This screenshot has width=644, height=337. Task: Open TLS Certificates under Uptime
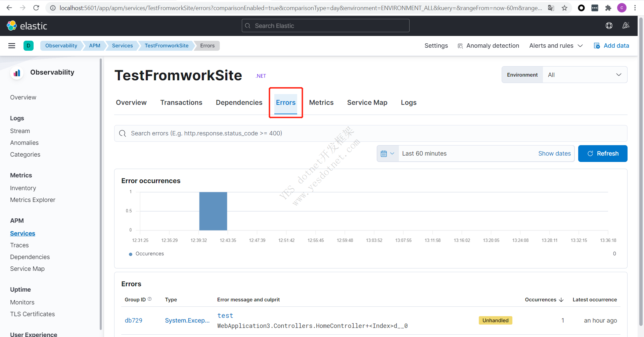click(33, 314)
